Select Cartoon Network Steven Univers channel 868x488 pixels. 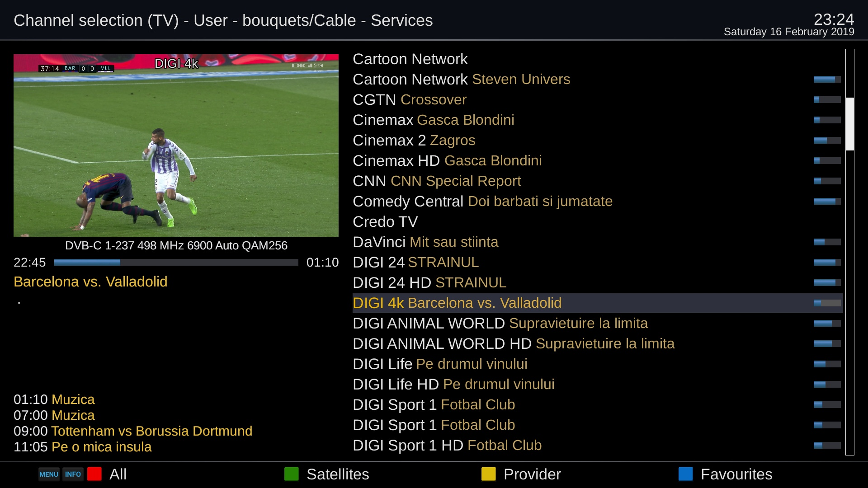click(x=461, y=80)
